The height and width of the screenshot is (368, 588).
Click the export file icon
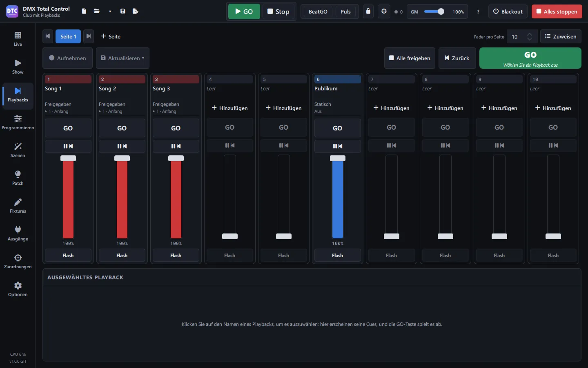(136, 11)
